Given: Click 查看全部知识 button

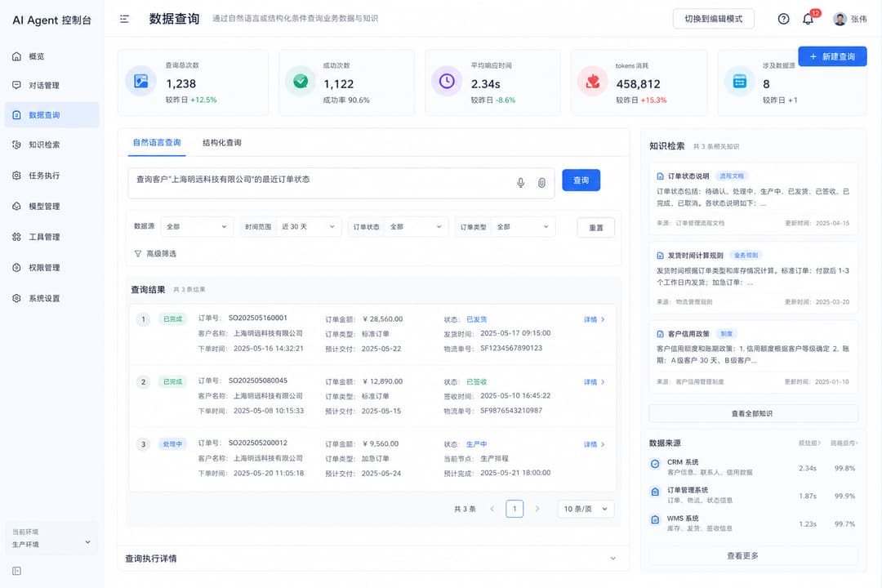Looking at the screenshot, I should 753,413.
